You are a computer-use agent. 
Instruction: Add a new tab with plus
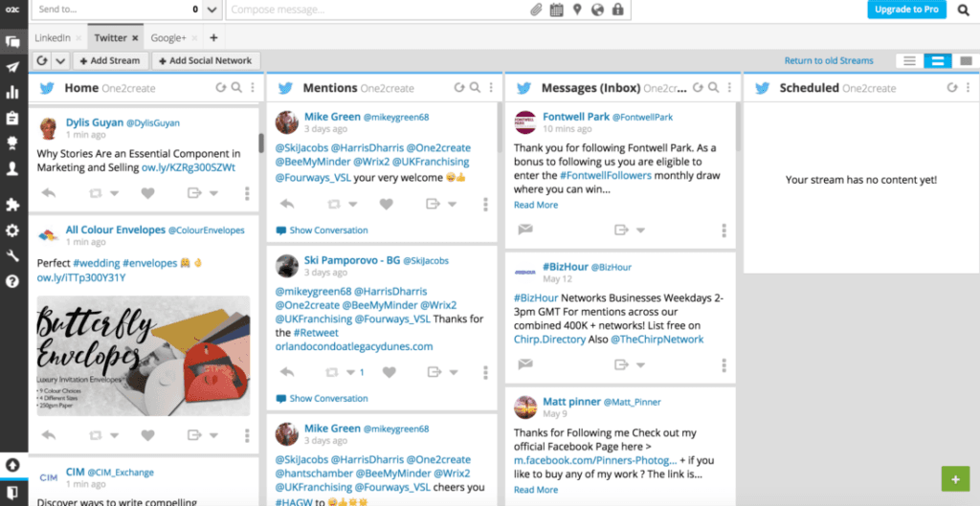point(213,38)
